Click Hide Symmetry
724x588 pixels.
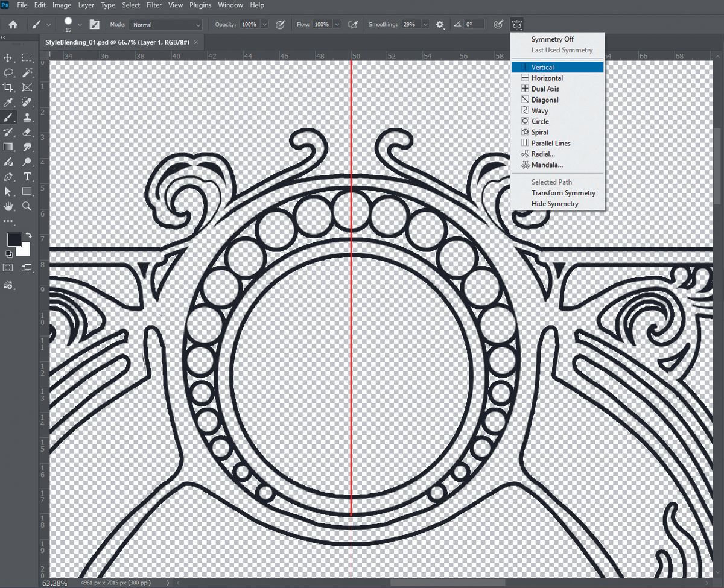(x=557, y=204)
